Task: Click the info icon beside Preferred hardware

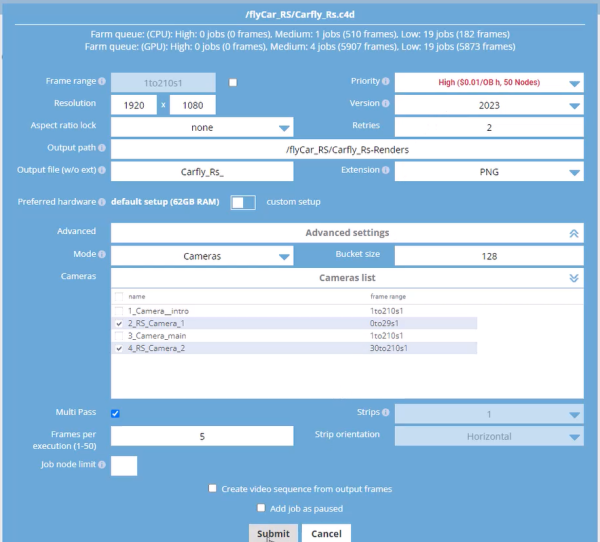Action: click(103, 202)
